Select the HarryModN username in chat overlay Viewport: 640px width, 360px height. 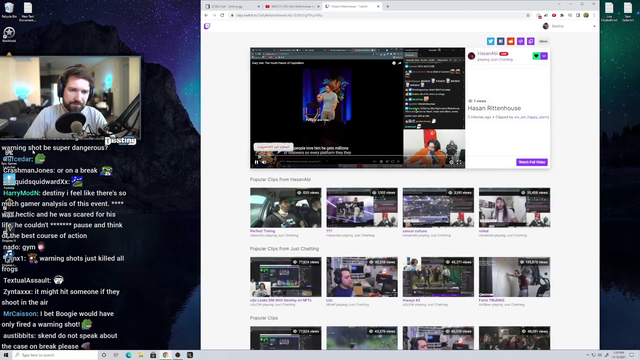(21, 193)
